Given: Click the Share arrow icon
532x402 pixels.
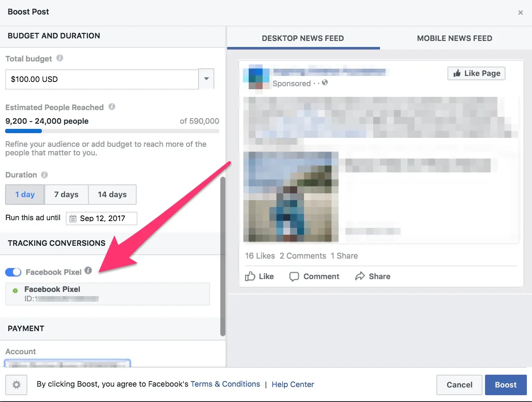Looking at the screenshot, I should point(360,276).
